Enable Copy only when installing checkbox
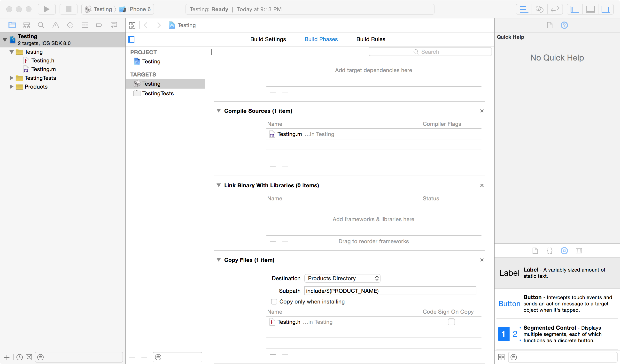This screenshot has height=364, width=620. pos(274,302)
